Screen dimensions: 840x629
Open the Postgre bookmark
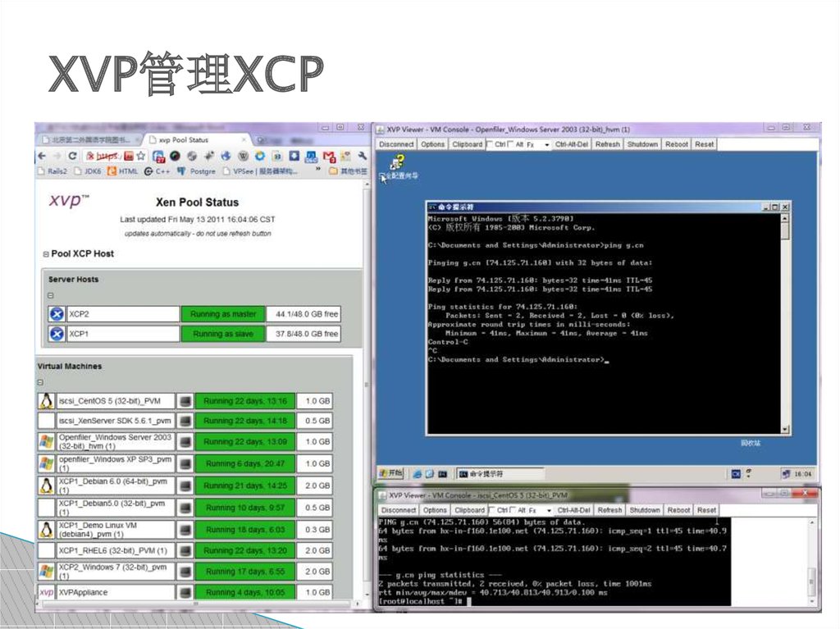tap(197, 171)
